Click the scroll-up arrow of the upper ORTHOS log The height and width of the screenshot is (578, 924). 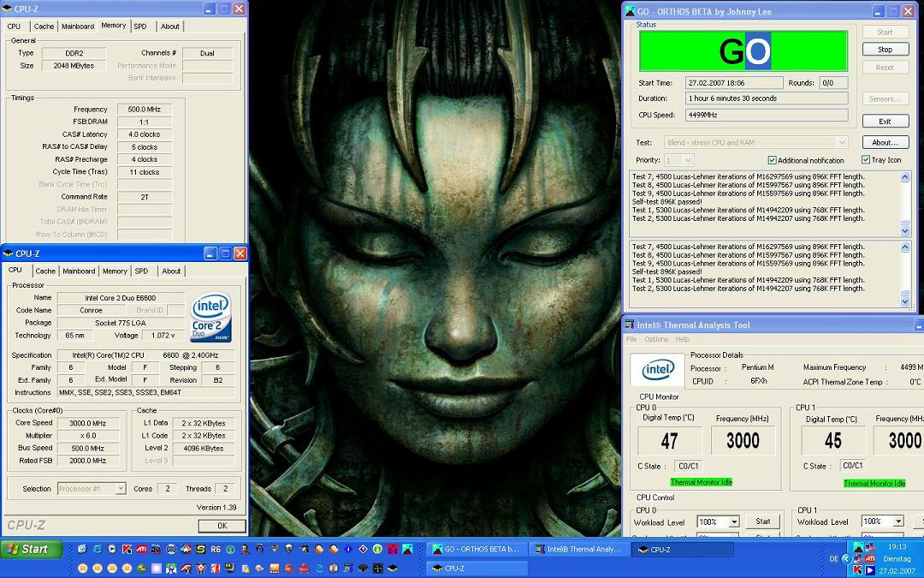coord(905,177)
